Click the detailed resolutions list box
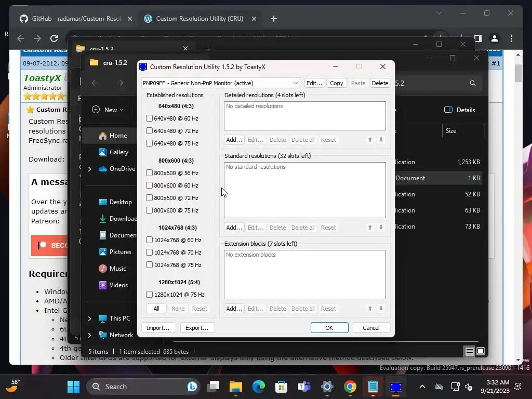532x399 pixels. [304, 116]
